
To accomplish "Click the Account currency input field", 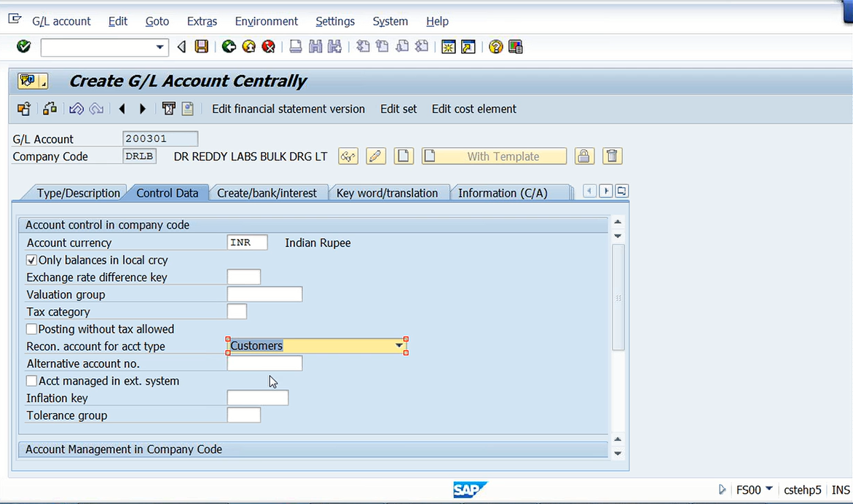I will 247,243.
